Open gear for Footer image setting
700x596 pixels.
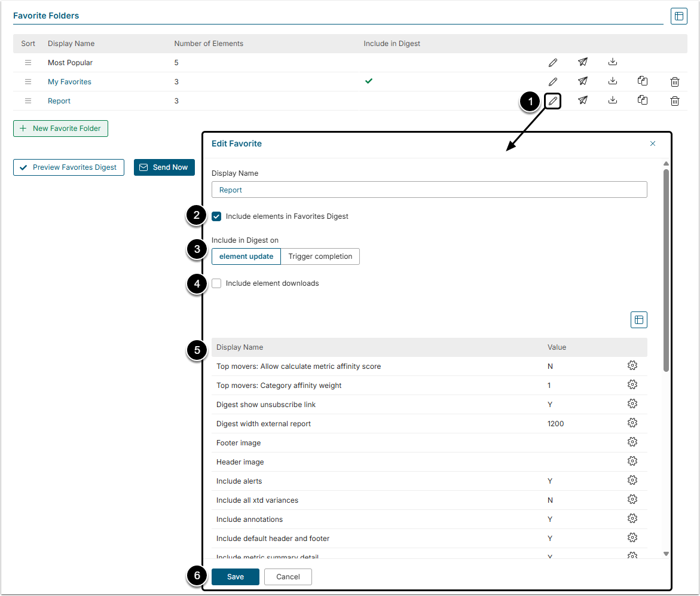tap(632, 442)
